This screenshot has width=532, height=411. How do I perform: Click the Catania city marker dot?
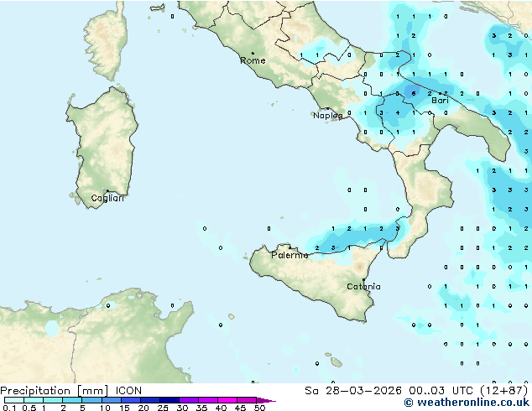[x=363, y=280]
